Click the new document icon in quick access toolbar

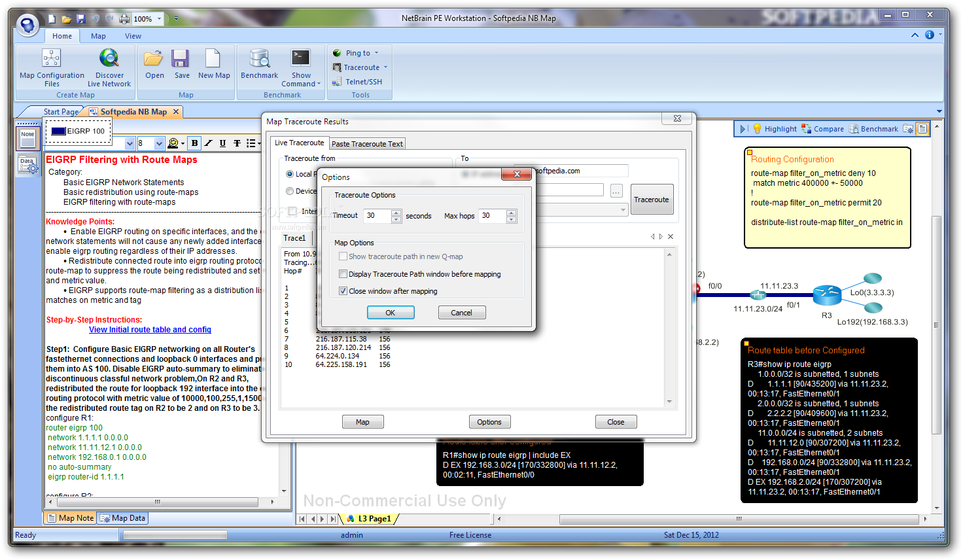(x=52, y=19)
